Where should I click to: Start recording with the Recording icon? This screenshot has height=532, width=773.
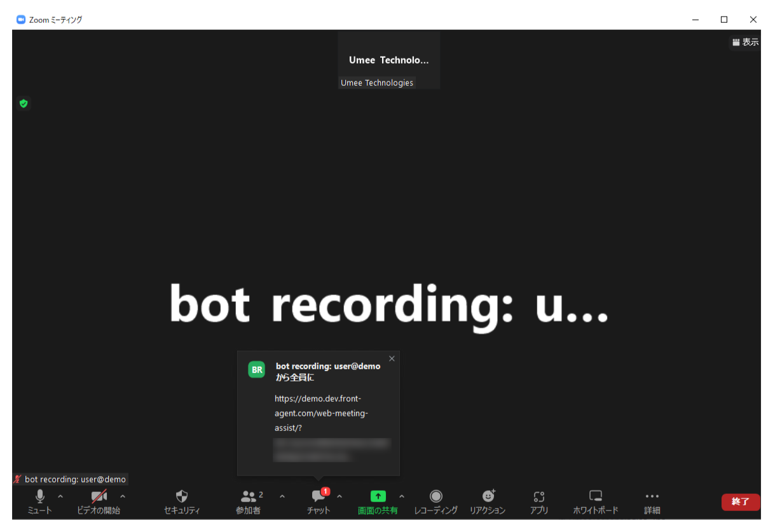pos(435,496)
